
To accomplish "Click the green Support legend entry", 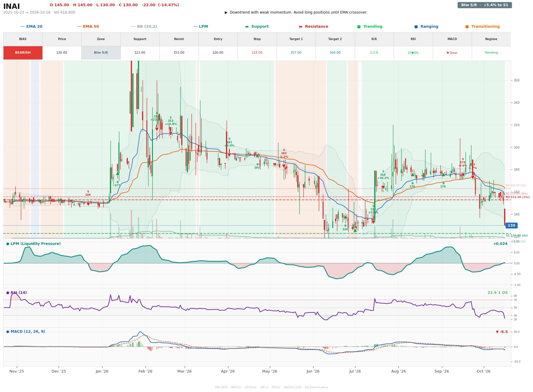I will pos(257,27).
